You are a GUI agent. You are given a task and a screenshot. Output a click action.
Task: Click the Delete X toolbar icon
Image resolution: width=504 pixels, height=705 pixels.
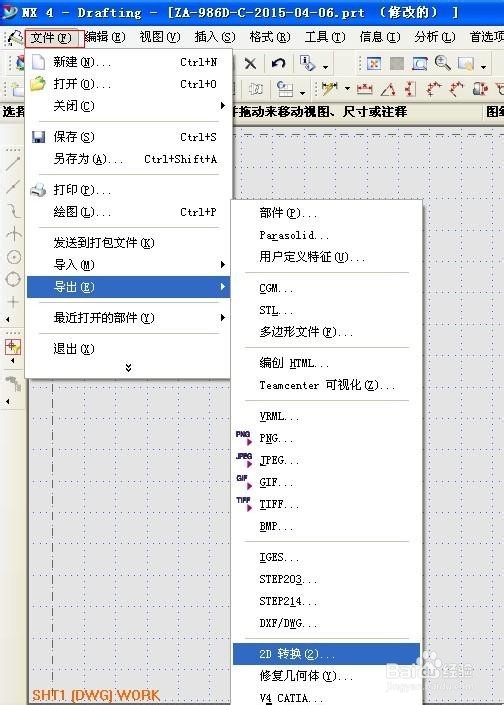point(250,63)
